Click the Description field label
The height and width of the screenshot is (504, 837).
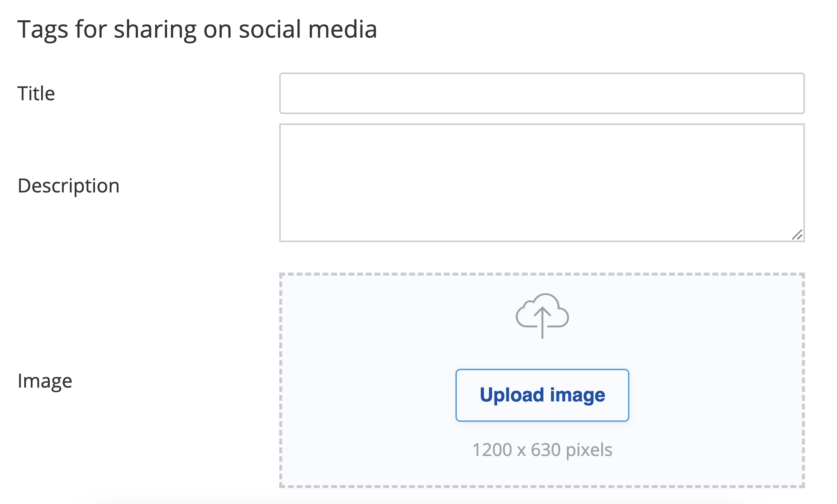tap(68, 186)
